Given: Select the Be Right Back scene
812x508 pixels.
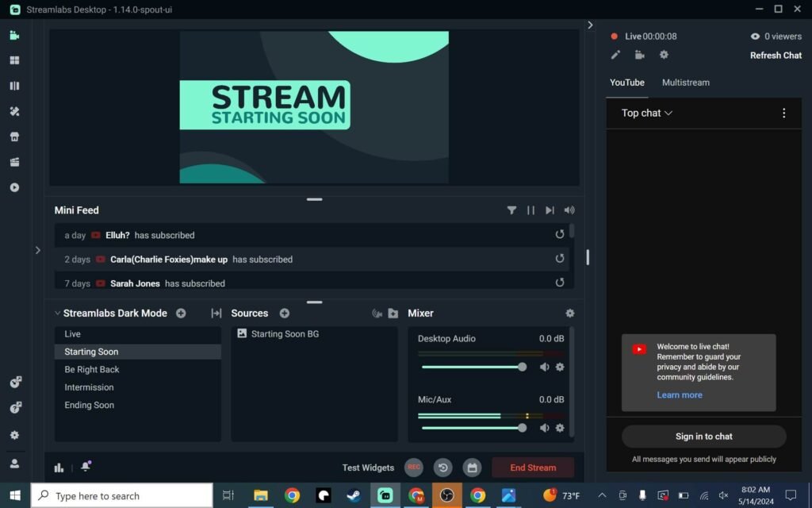Looking at the screenshot, I should click(x=138, y=370).
